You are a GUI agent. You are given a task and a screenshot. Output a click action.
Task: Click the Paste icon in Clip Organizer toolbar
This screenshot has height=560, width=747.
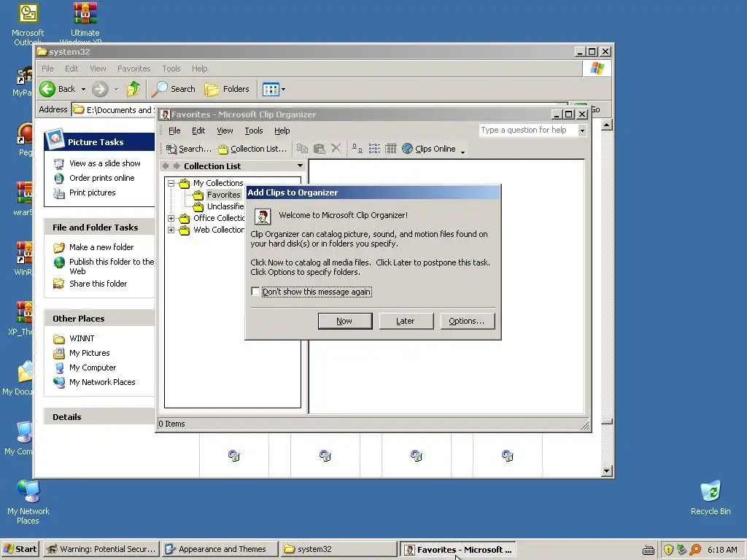320,149
